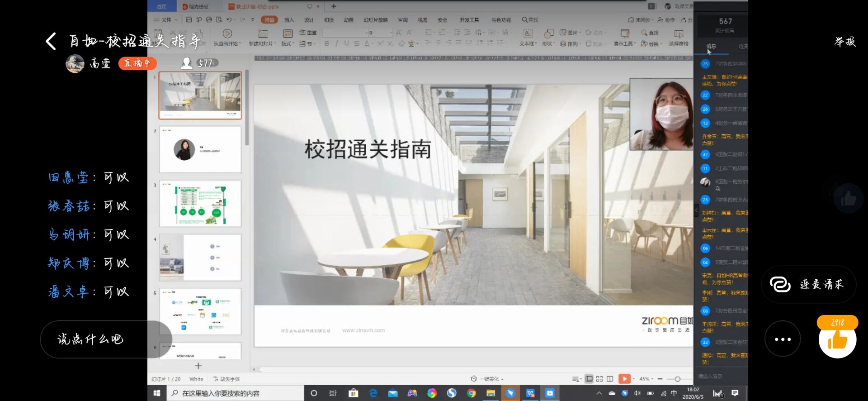Screen dimensions: 868x401
Task: Insert a 文本框 text box
Action: [x=528, y=38]
